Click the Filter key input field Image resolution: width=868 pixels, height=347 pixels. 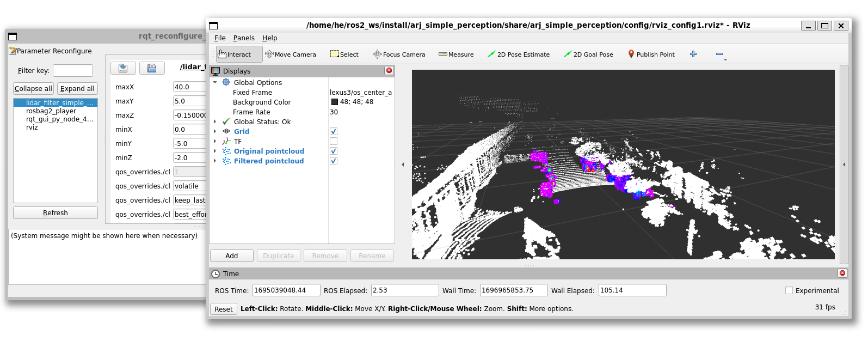pos(73,71)
